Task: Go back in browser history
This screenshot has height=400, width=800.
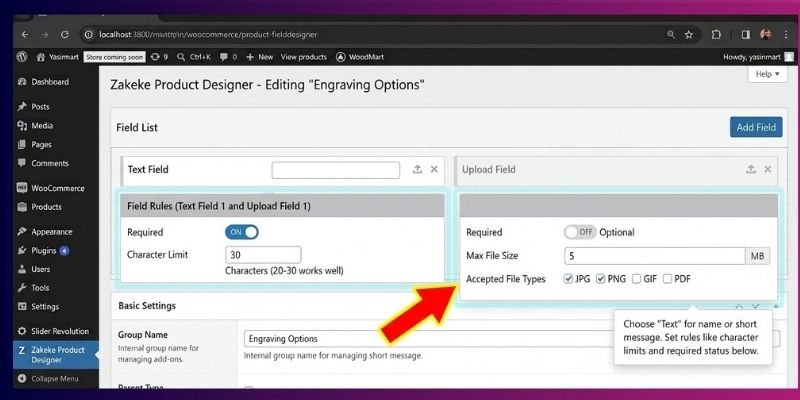Action: click(x=25, y=35)
